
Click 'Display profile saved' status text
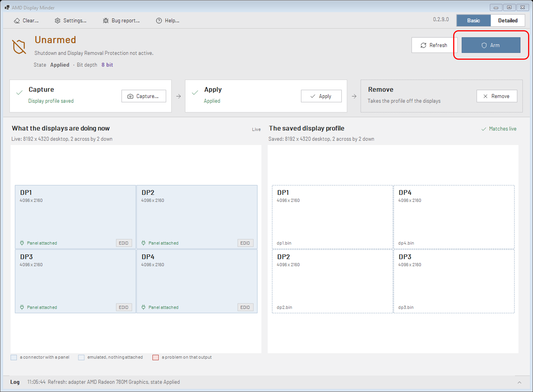click(x=51, y=101)
